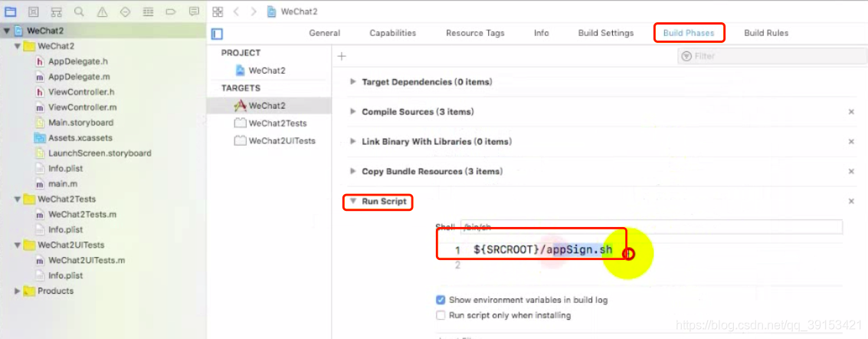Collapse the Run Script section
868x339 pixels.
352,202
